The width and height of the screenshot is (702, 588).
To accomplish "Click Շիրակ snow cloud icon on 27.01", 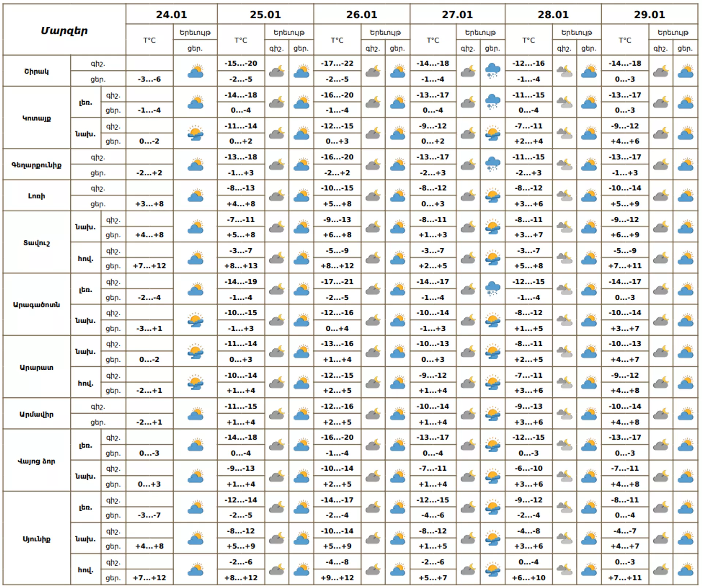I will pyautogui.click(x=492, y=71).
